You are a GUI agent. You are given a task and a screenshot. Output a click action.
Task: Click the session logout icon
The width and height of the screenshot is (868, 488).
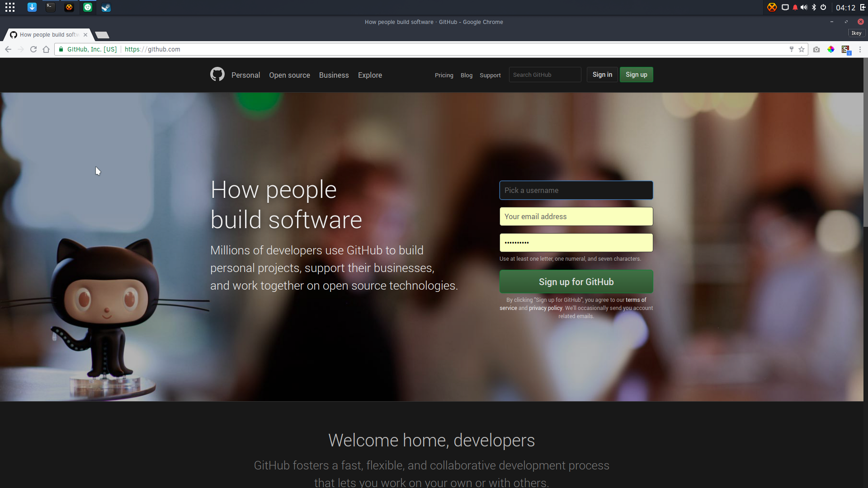[x=863, y=7]
